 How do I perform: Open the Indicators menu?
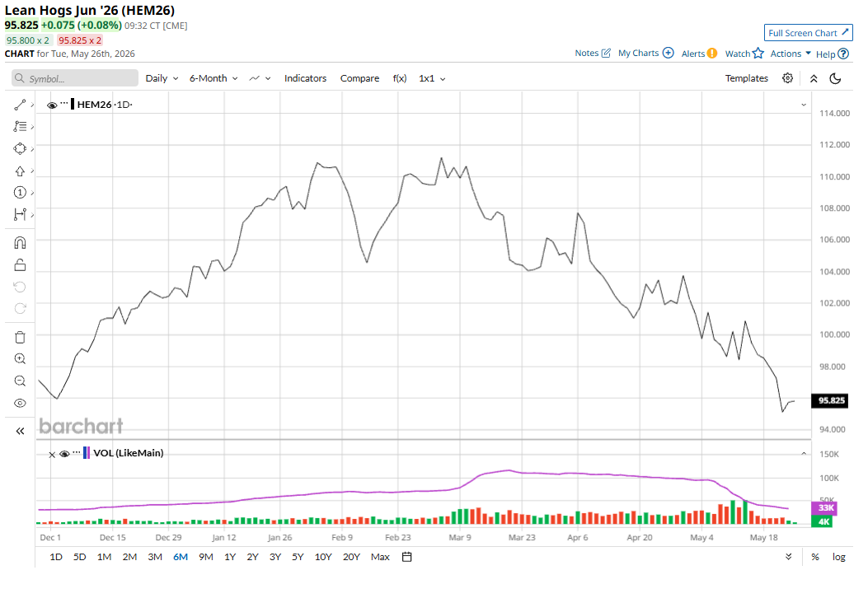point(305,78)
